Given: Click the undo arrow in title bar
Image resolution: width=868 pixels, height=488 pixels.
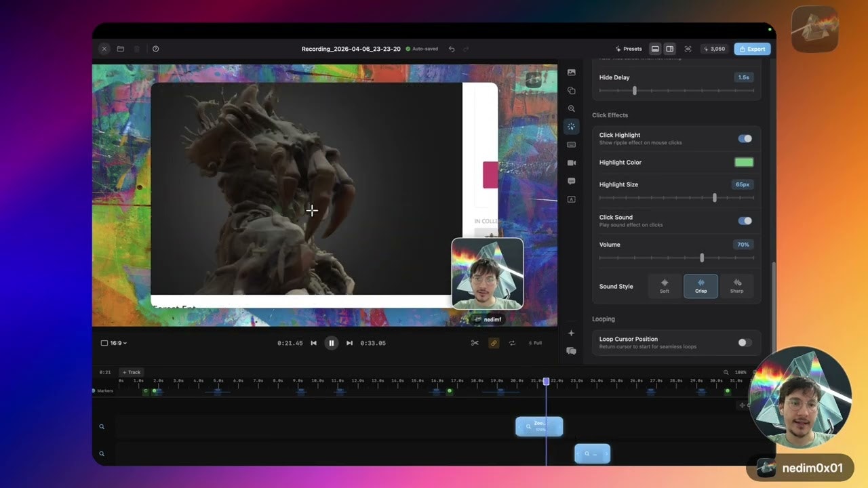Looking at the screenshot, I should point(452,49).
